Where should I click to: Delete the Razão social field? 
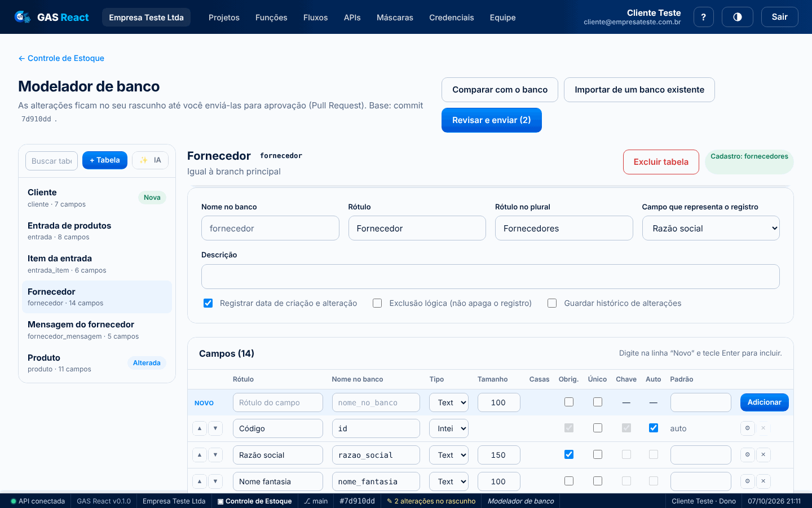coord(764,455)
